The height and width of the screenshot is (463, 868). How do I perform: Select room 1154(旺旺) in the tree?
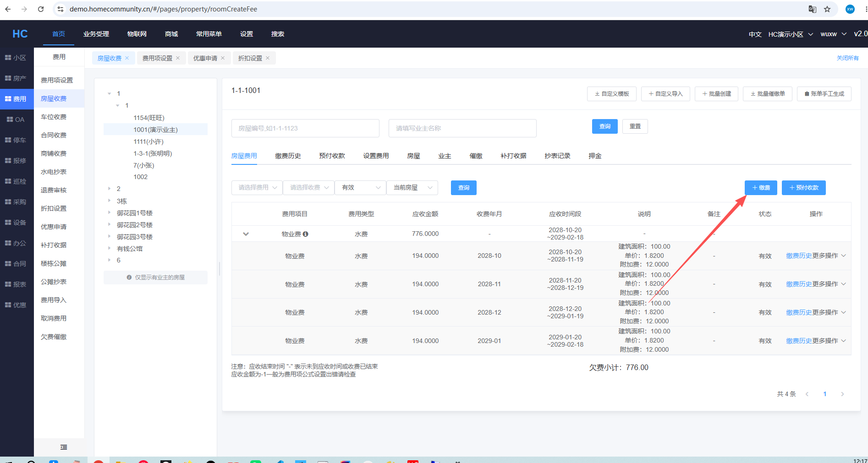click(149, 118)
